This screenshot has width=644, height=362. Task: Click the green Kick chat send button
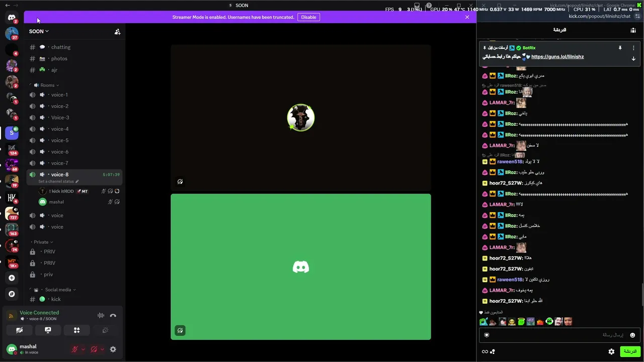pyautogui.click(x=629, y=351)
